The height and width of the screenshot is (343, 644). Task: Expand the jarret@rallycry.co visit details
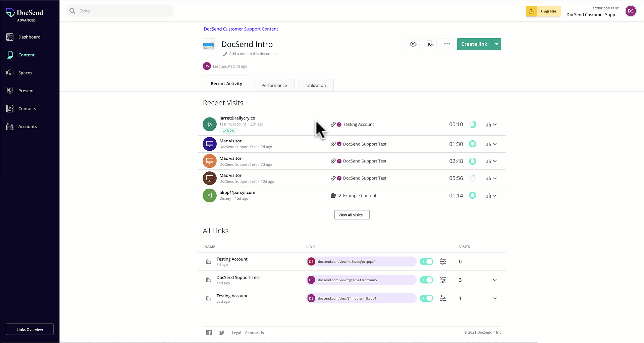pyautogui.click(x=495, y=125)
